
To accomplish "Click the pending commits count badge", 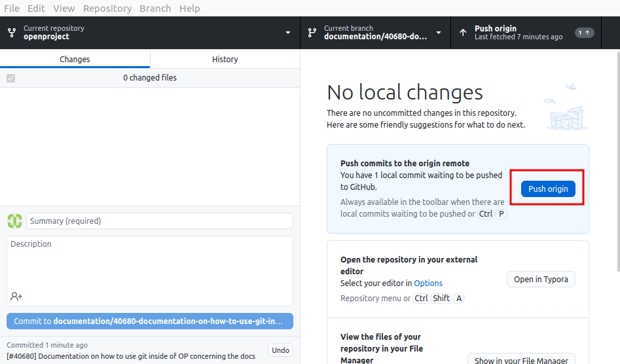I will click(x=583, y=33).
